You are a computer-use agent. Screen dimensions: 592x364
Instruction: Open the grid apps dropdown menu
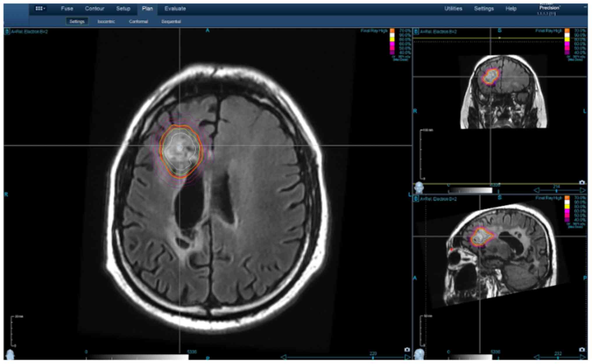tap(40, 8)
